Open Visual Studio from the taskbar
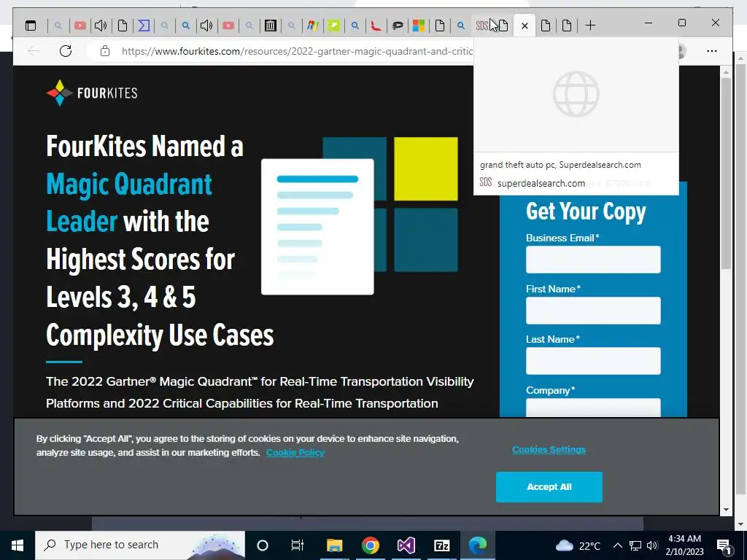This screenshot has width=747, height=560. [406, 545]
